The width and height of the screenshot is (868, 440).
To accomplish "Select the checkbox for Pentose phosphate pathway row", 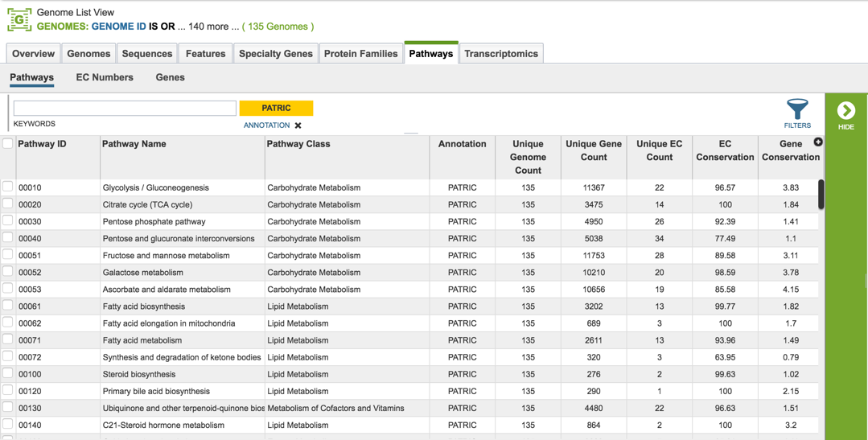I will point(8,221).
